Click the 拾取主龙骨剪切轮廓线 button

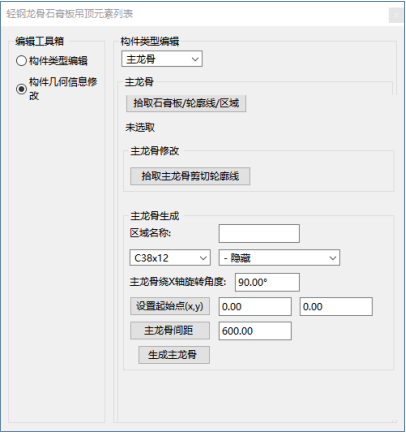[190, 176]
